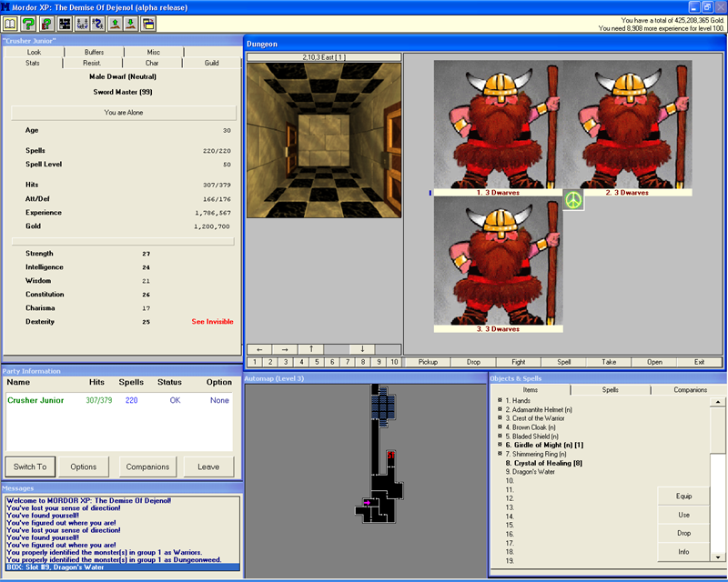Click the open book toolbar icon
Image resolution: width=728 pixels, height=582 pixels.
pyautogui.click(x=11, y=23)
